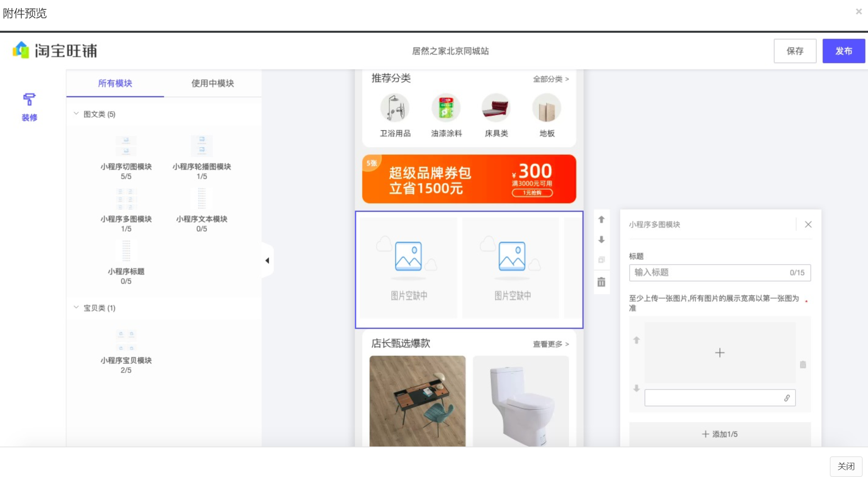Move module down with arrow icon
Viewport: 868px width, 477px height.
tap(601, 240)
